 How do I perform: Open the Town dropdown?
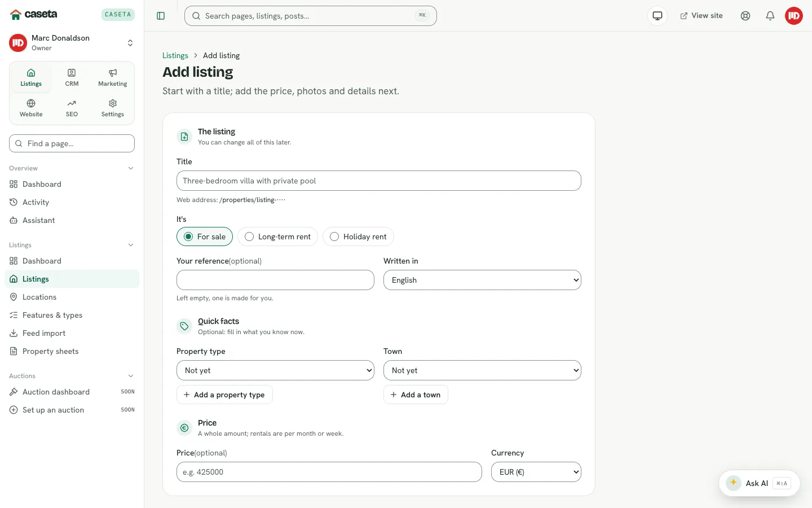[482, 370]
